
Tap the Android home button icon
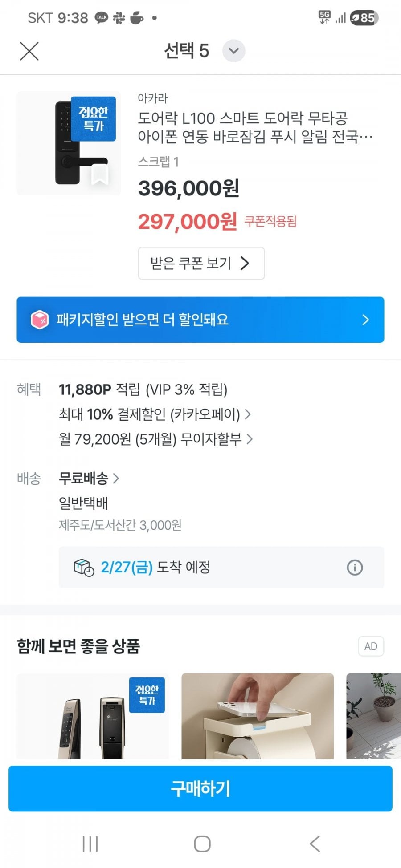click(202, 844)
